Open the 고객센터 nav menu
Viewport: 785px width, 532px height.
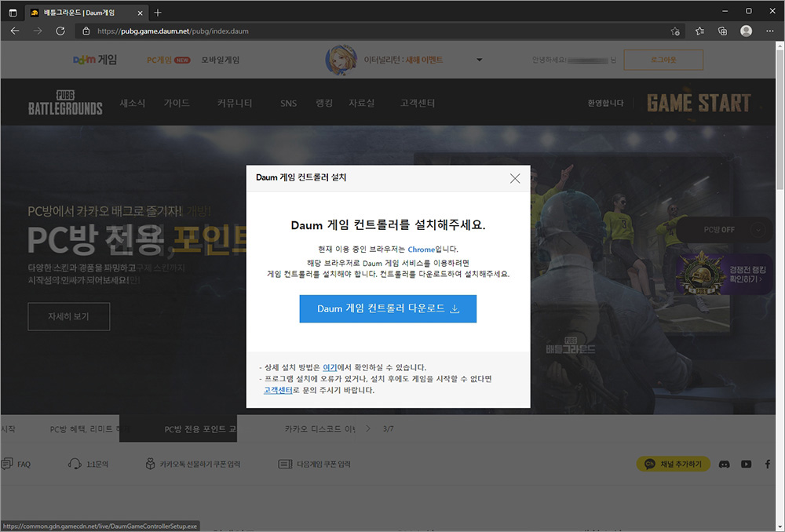(418, 103)
